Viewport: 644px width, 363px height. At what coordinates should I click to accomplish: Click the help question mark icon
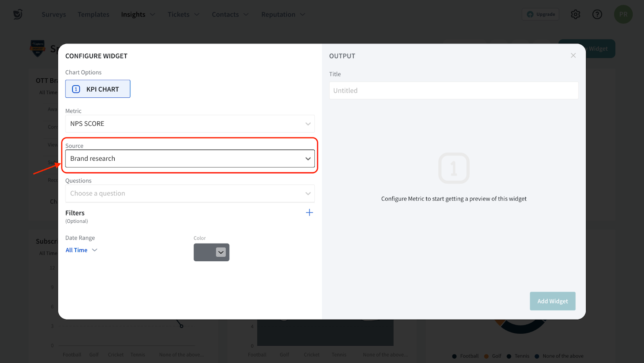coord(597,14)
